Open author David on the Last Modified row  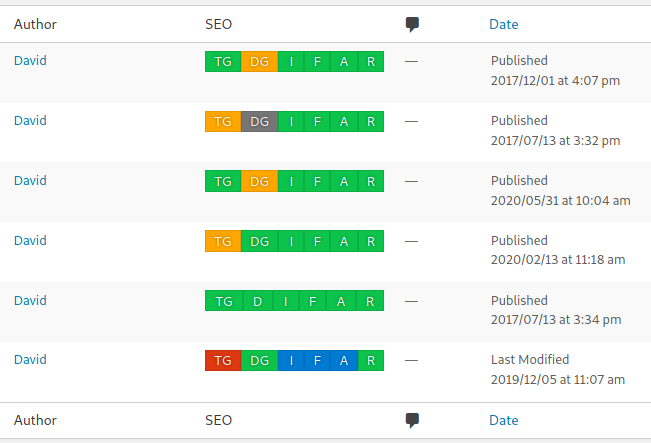pyautogui.click(x=30, y=360)
